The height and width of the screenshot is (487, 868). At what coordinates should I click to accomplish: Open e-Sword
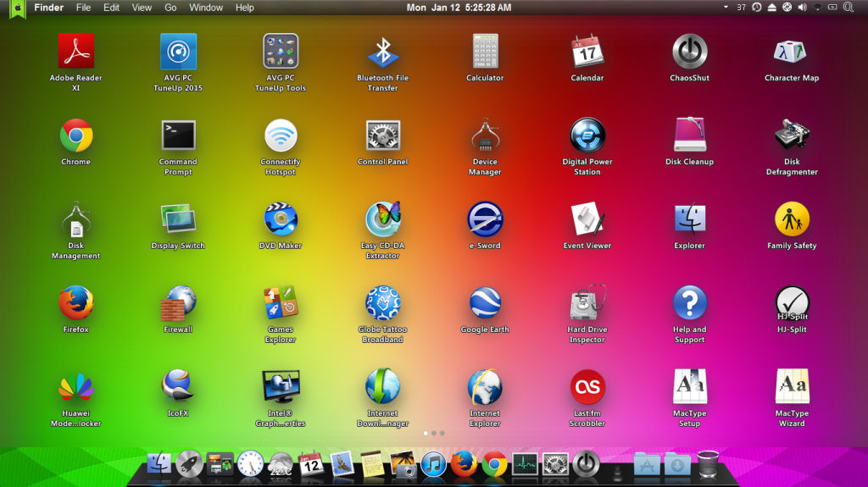pos(485,219)
